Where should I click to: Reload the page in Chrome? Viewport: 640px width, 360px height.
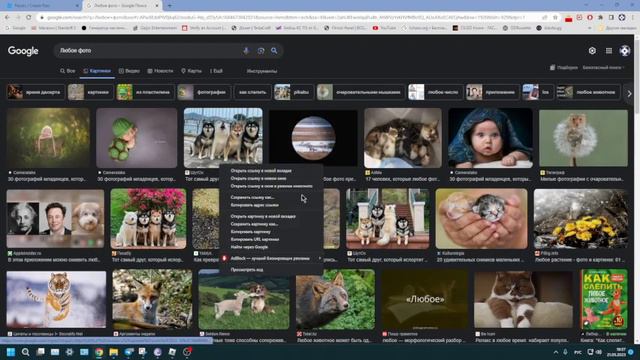point(29,17)
